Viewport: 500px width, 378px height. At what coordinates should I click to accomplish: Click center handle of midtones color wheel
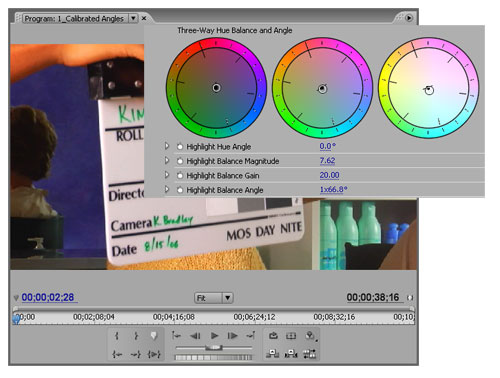(322, 89)
